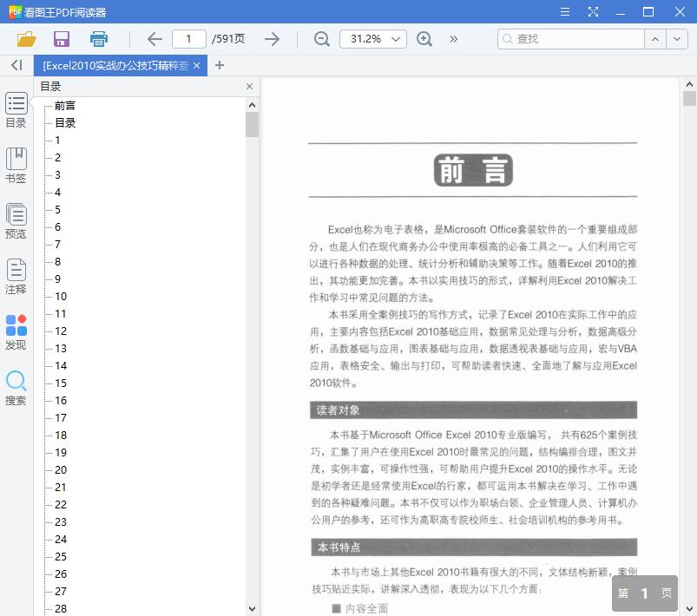Add a new tab with plus button
697x616 pixels.
tap(219, 65)
